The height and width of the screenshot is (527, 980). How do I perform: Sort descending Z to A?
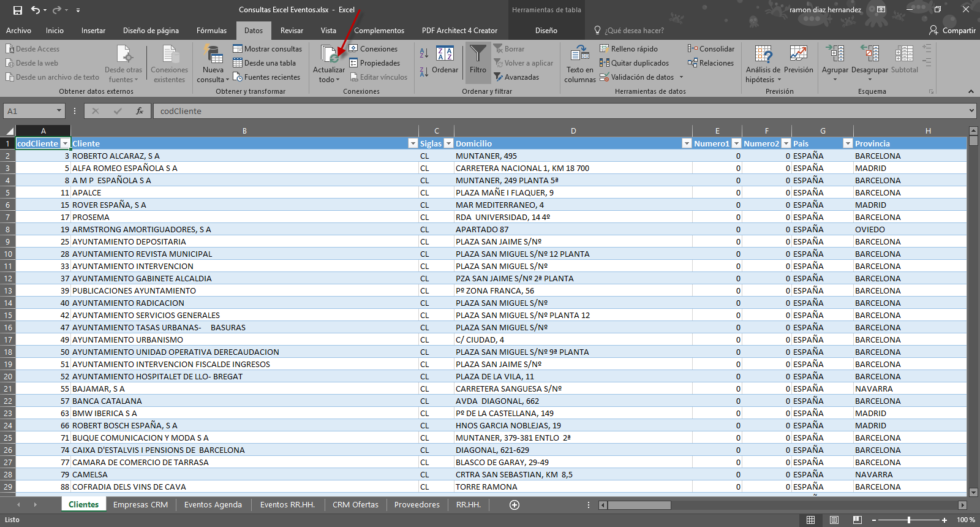pyautogui.click(x=424, y=72)
